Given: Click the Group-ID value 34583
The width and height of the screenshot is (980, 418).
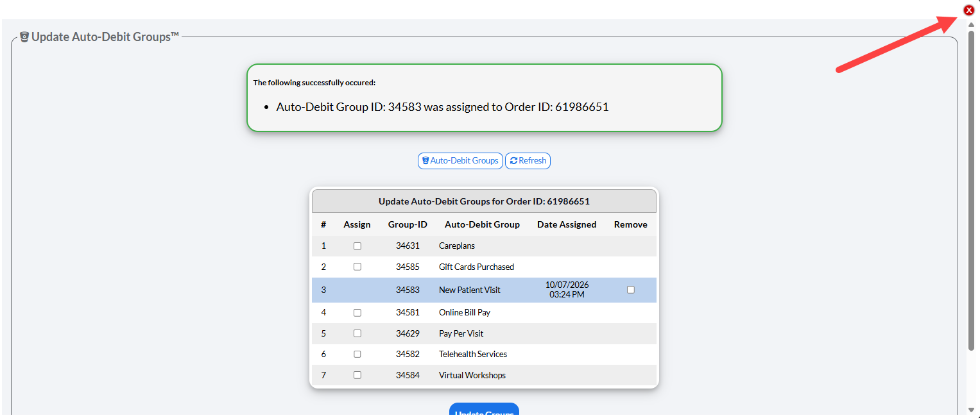Looking at the screenshot, I should 408,290.
